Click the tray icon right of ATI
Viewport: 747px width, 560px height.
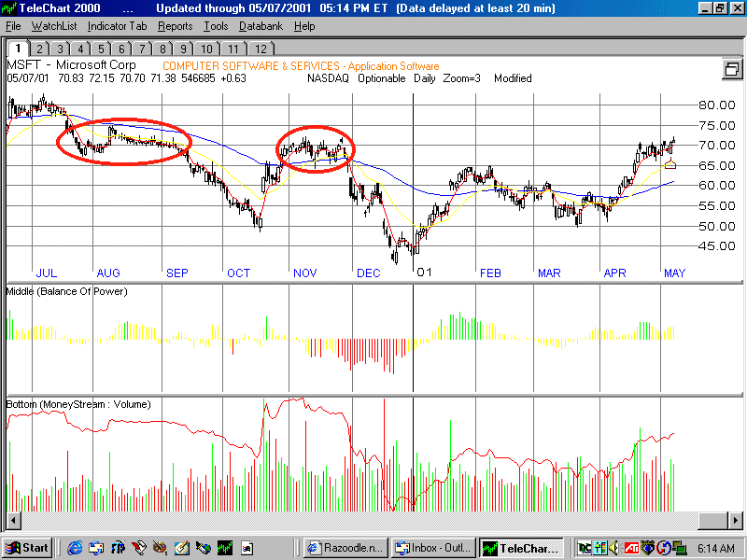(x=647, y=548)
